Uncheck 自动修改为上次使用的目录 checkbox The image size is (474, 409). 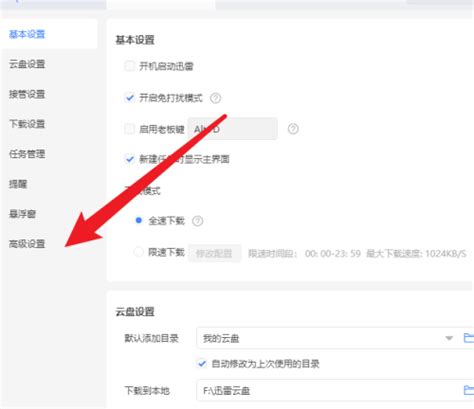pyautogui.click(x=202, y=363)
